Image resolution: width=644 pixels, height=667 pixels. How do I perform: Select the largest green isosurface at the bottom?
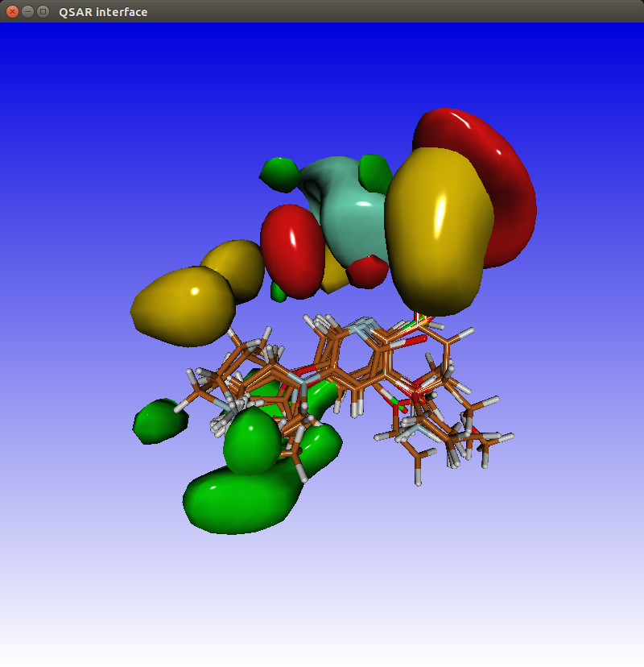[x=233, y=499]
